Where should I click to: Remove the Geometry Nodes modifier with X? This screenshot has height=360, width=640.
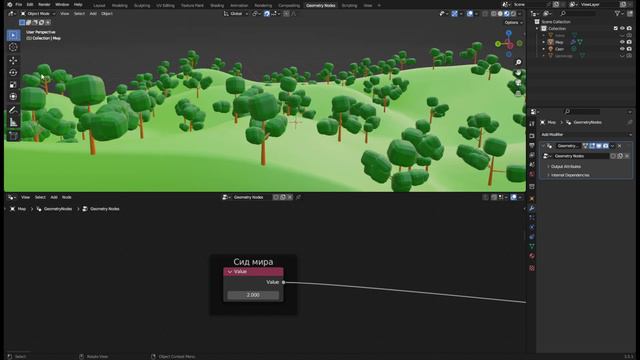pyautogui.click(x=620, y=146)
